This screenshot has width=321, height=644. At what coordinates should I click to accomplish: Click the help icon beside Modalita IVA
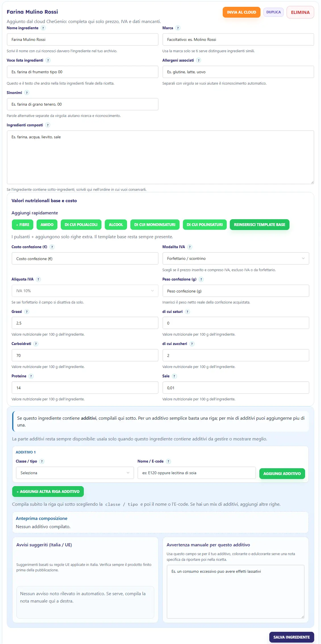190,247
